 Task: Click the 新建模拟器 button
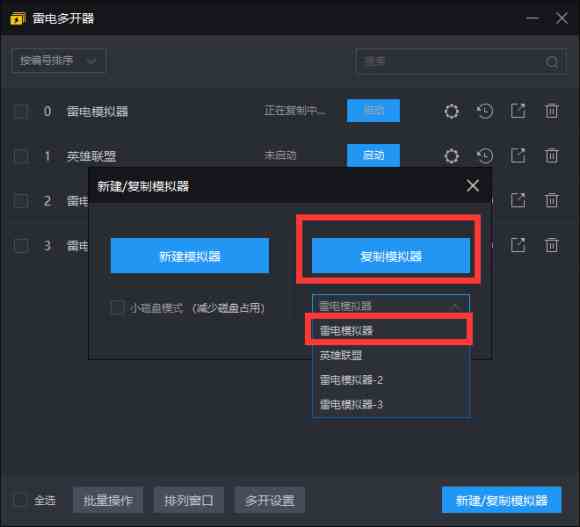pyautogui.click(x=190, y=256)
